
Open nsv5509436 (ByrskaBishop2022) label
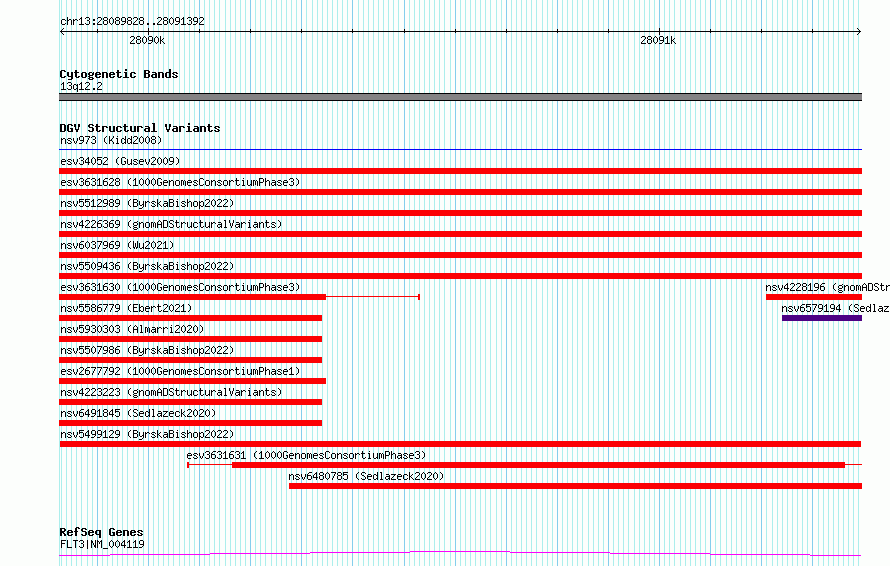click(147, 266)
